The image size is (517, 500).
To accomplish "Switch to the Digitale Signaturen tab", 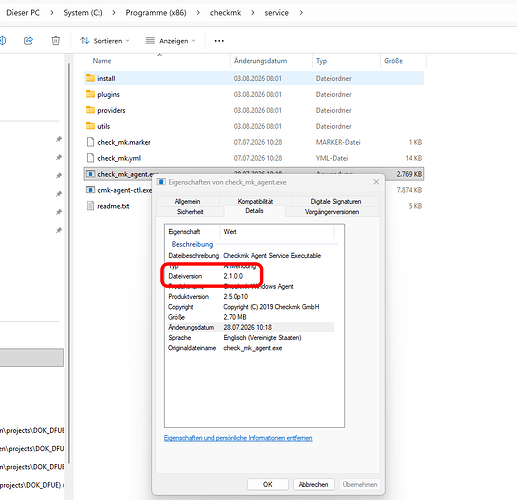I will (x=336, y=201).
